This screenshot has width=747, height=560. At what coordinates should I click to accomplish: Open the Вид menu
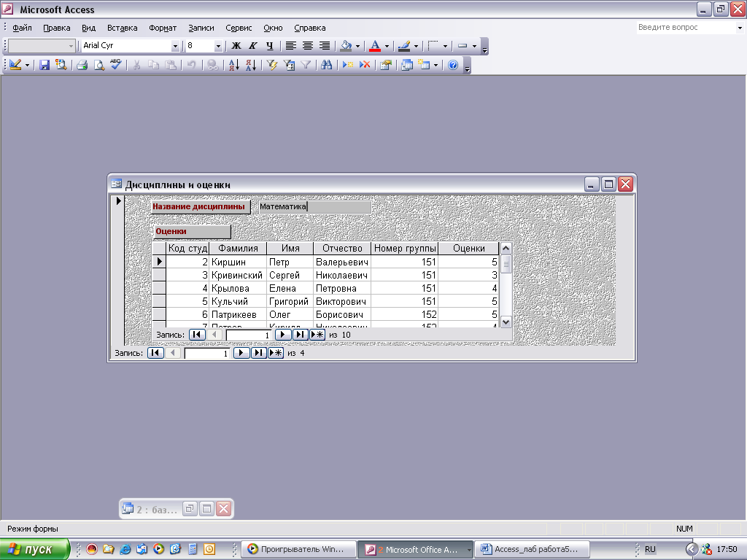(x=88, y=28)
